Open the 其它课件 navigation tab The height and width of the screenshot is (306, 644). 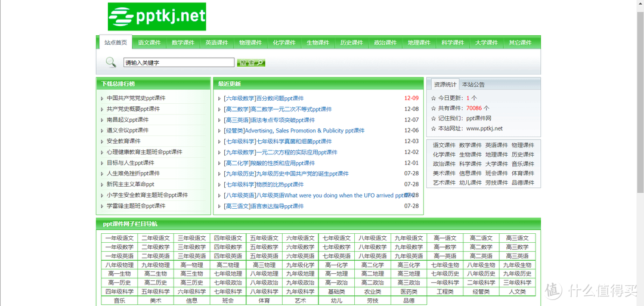(520, 43)
